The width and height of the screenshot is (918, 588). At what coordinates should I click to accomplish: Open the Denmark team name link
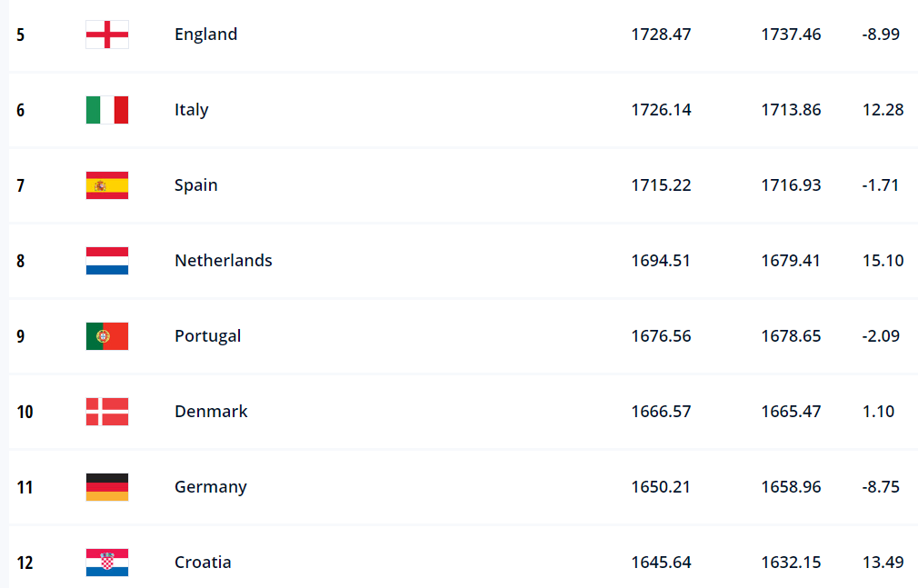[x=211, y=412]
